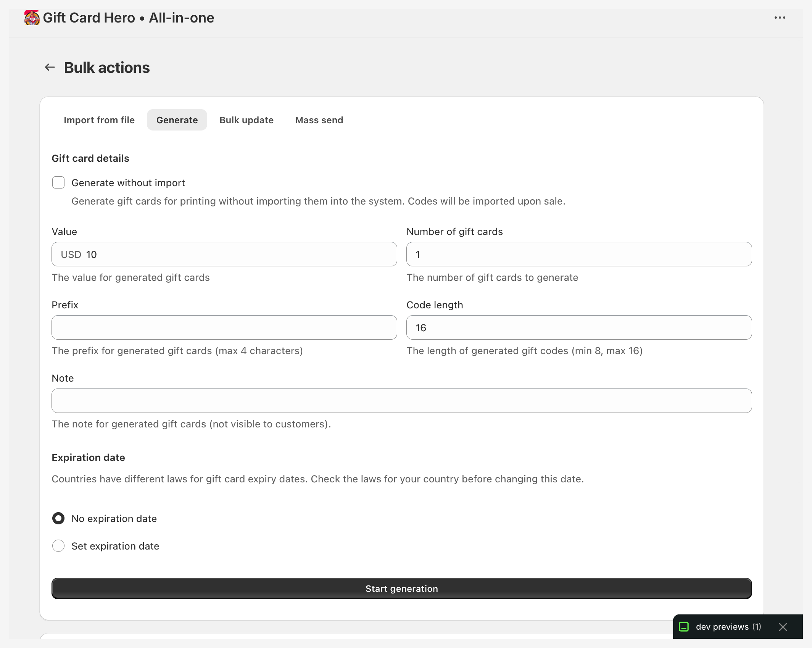This screenshot has height=648, width=812.
Task: Focus the Note text field
Action: (x=401, y=401)
